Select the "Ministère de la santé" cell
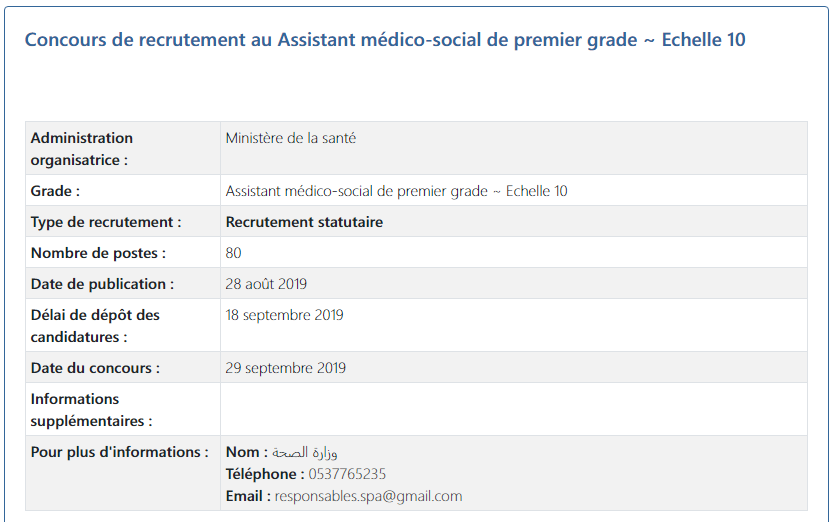The height and width of the screenshot is (522, 837). point(291,138)
